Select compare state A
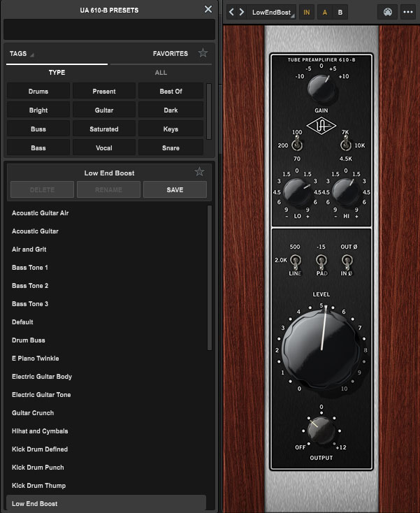Screen dimensions: 420x513 pyautogui.click(x=325, y=13)
